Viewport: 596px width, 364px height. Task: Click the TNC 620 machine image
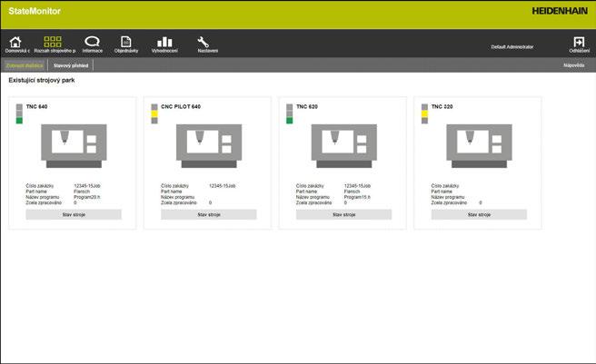click(344, 145)
